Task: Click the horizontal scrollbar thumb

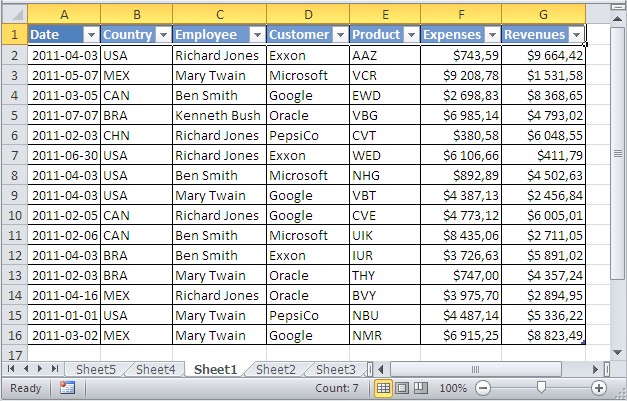Action: coord(476,369)
